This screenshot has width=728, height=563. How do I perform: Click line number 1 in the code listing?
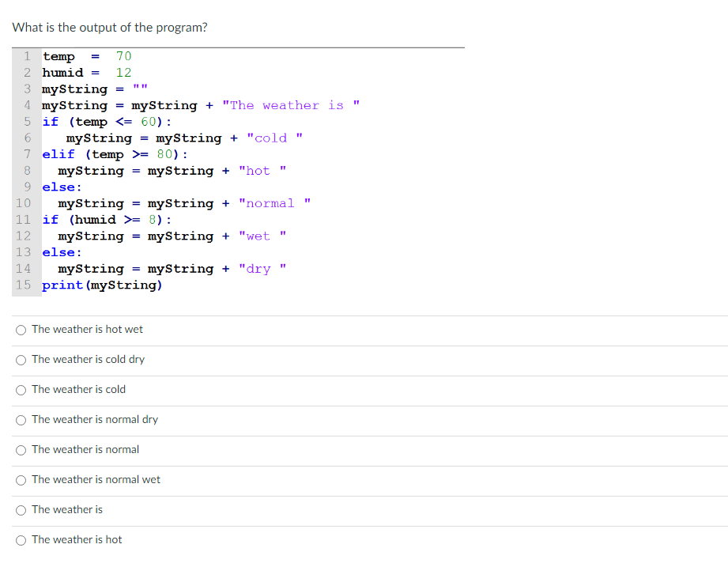pos(26,56)
